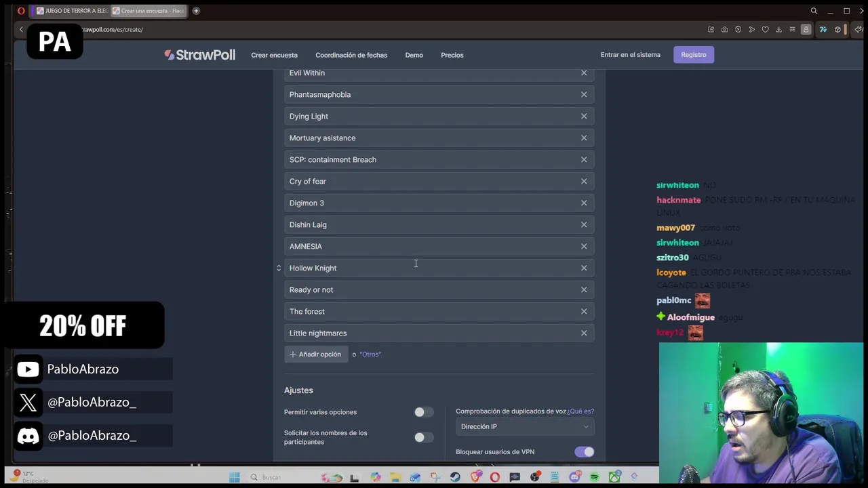Click Entrar en el sistema
This screenshot has width=868, height=488.
tap(630, 55)
